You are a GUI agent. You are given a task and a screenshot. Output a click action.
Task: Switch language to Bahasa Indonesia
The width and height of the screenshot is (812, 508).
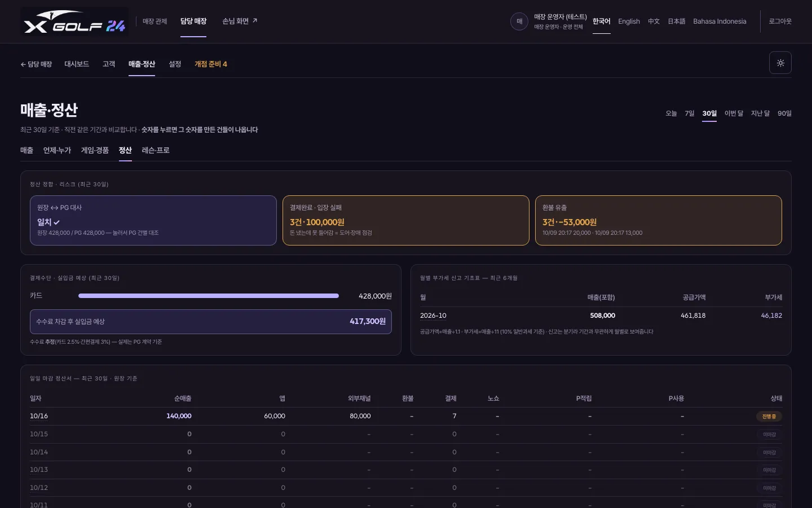[x=720, y=21]
